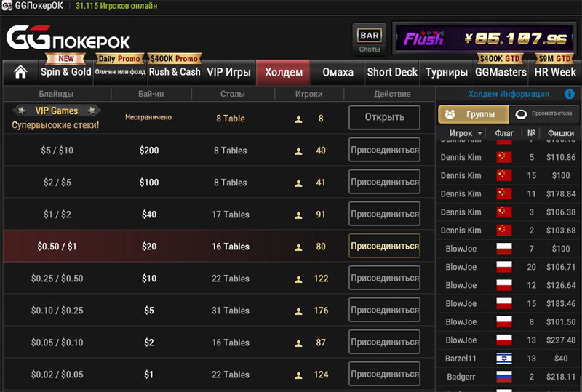Switch to the Омаха tab
Screen dimensions: 582x392
pos(338,72)
